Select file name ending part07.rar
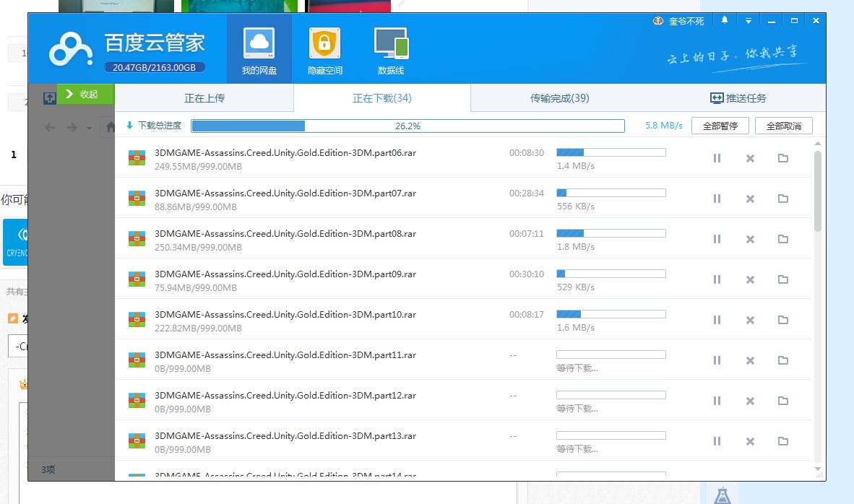Screen dimensions: 854x504 point(285,194)
